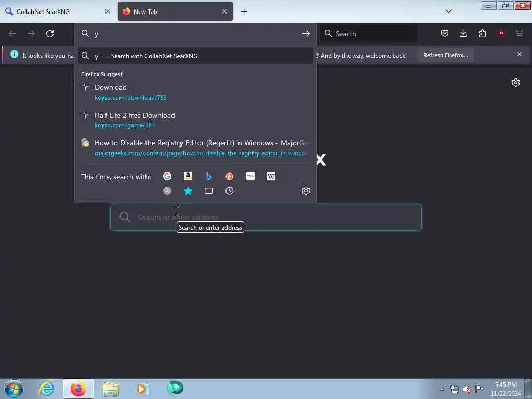Open new tab page personalize gear

[516, 83]
